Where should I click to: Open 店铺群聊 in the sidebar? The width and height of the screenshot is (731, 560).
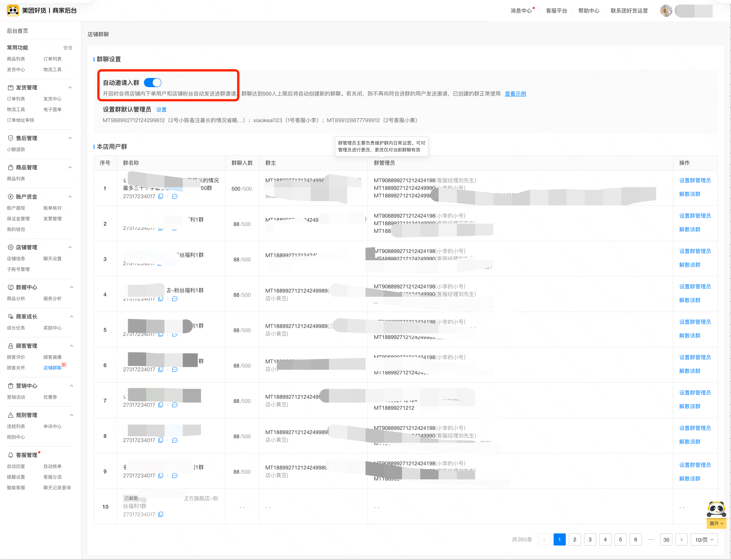(52, 368)
